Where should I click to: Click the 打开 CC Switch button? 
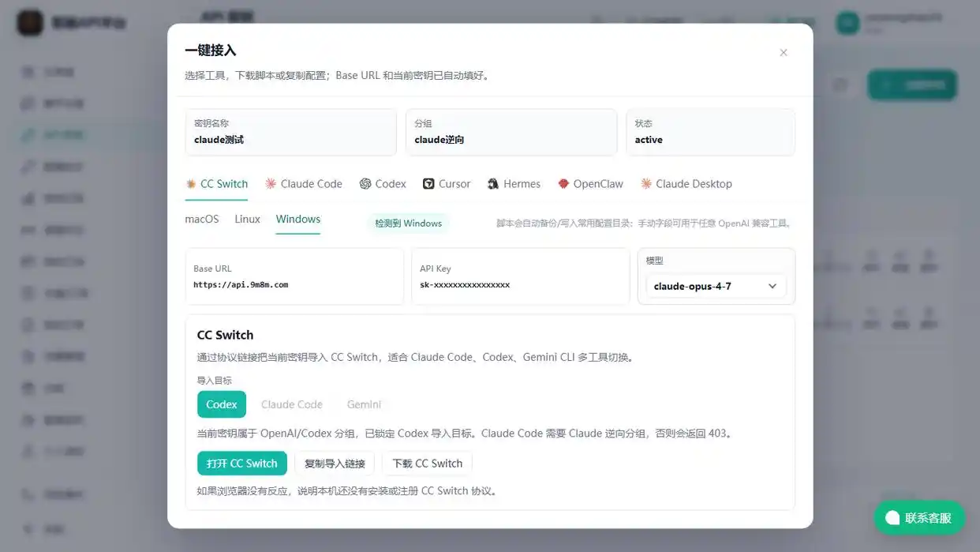pos(242,464)
